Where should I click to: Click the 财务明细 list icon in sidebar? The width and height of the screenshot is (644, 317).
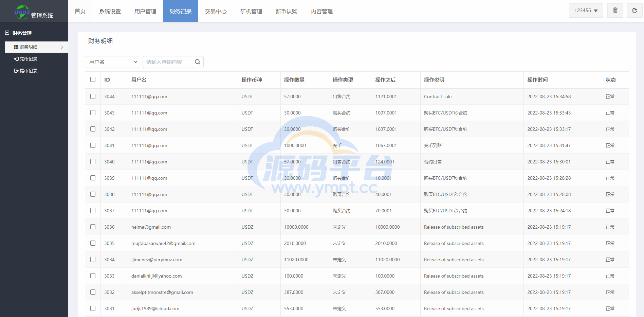16,47
